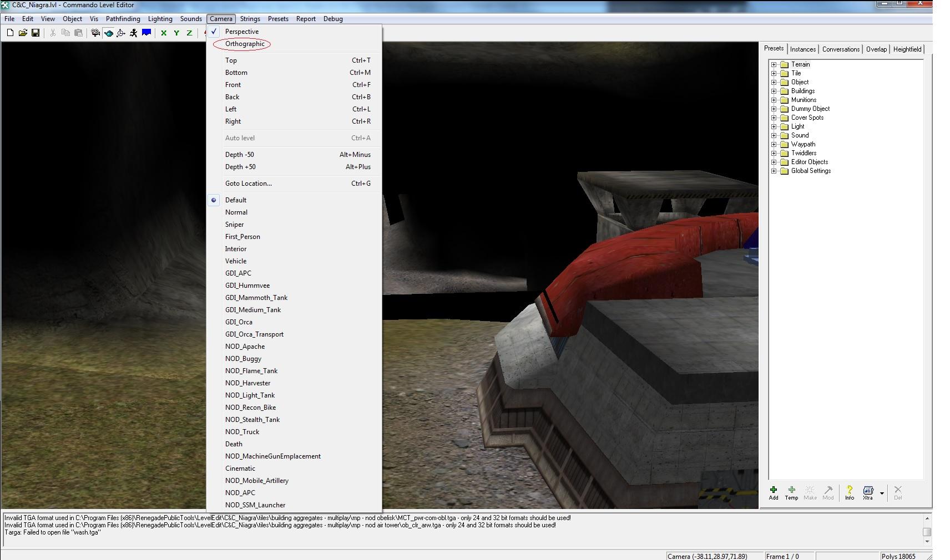Switch to the Instances tab

[802, 49]
